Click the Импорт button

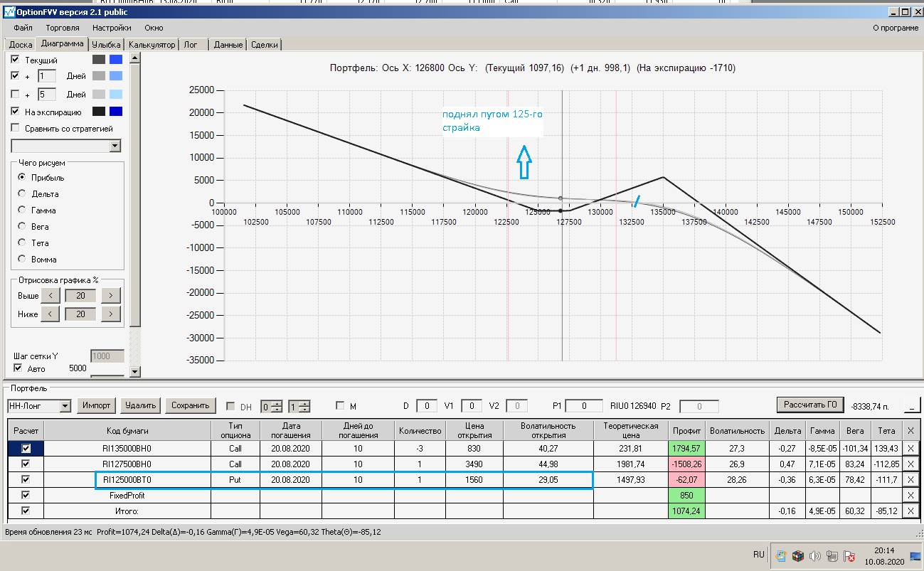[97, 405]
